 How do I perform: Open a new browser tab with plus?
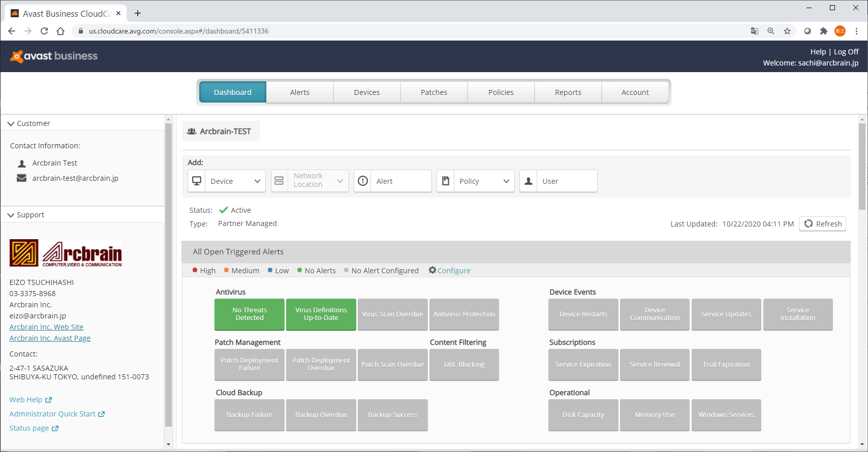click(x=138, y=13)
